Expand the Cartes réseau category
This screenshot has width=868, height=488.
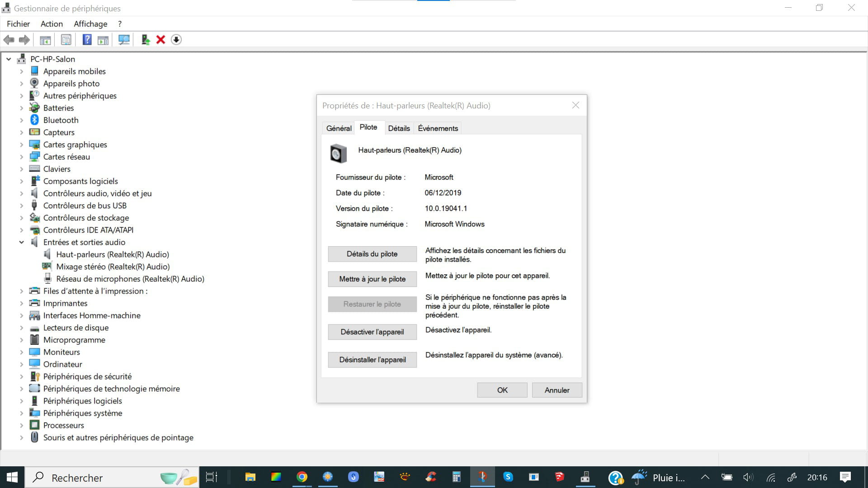click(x=21, y=157)
